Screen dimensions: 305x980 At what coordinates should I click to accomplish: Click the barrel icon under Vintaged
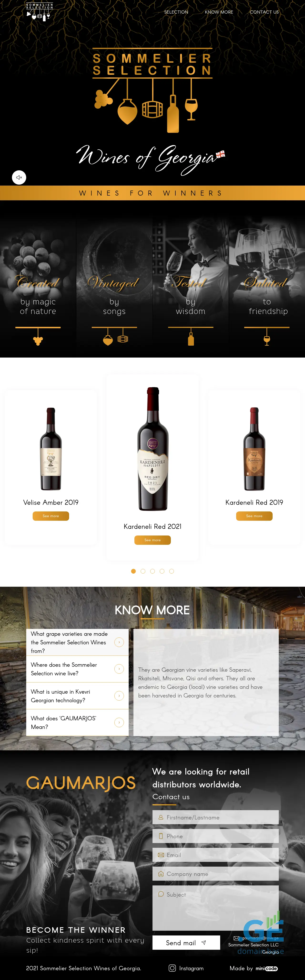tap(123, 338)
